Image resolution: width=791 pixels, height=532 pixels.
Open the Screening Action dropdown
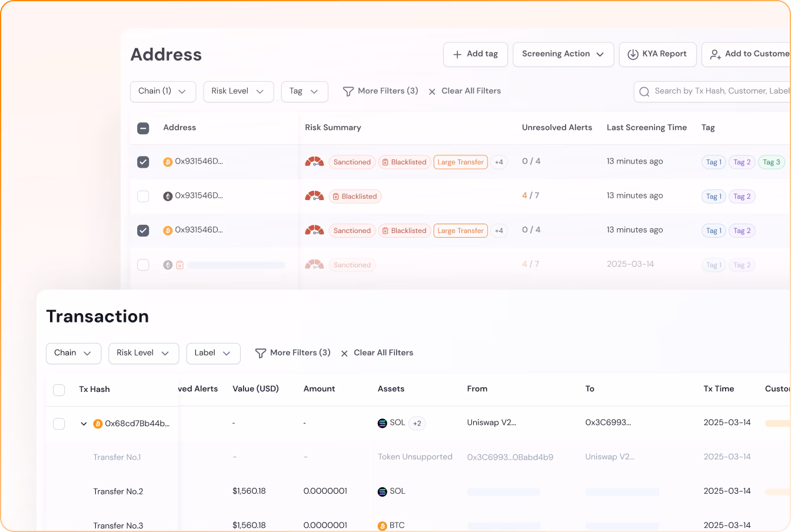563,54
